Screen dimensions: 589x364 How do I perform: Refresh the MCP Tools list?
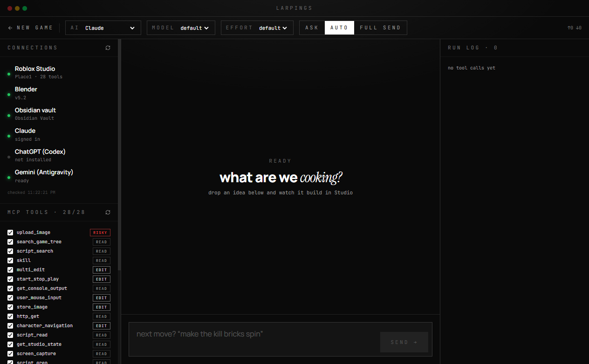pos(108,212)
